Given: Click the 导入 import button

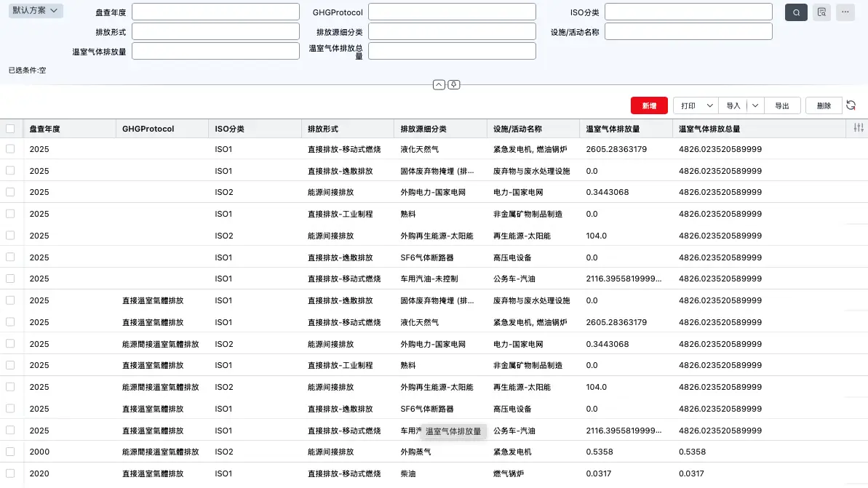Looking at the screenshot, I should tap(733, 105).
